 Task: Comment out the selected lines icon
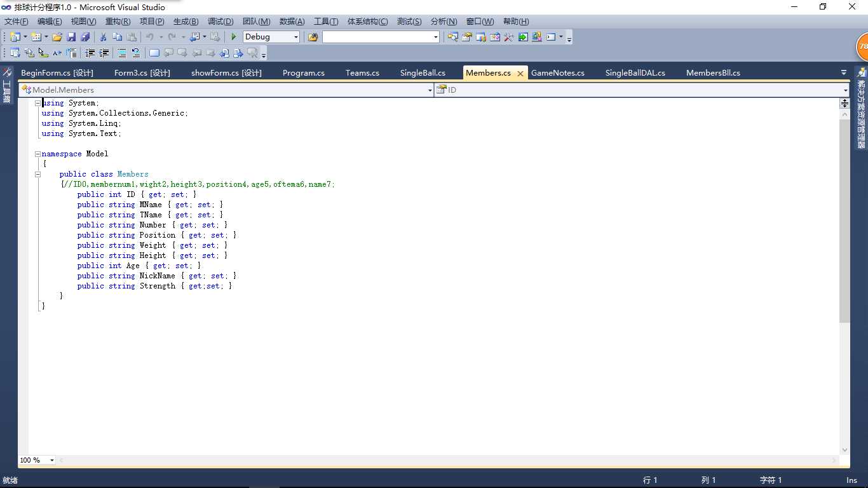tap(122, 53)
